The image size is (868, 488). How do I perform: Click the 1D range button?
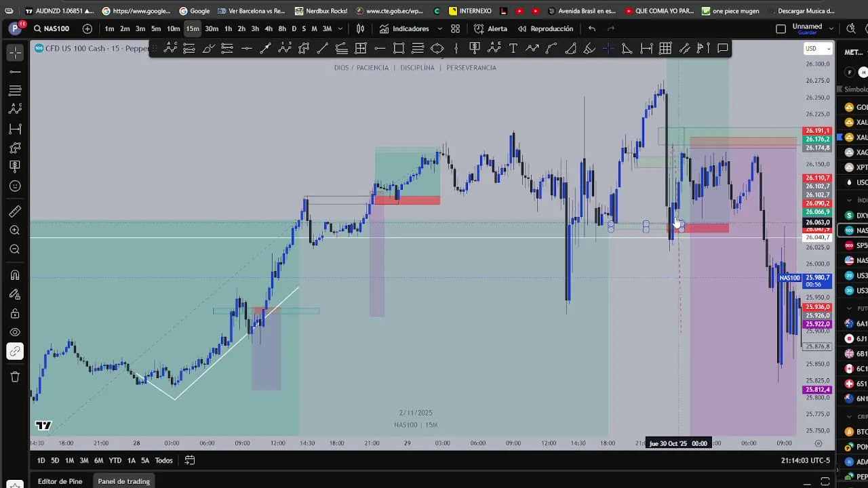coord(41,460)
